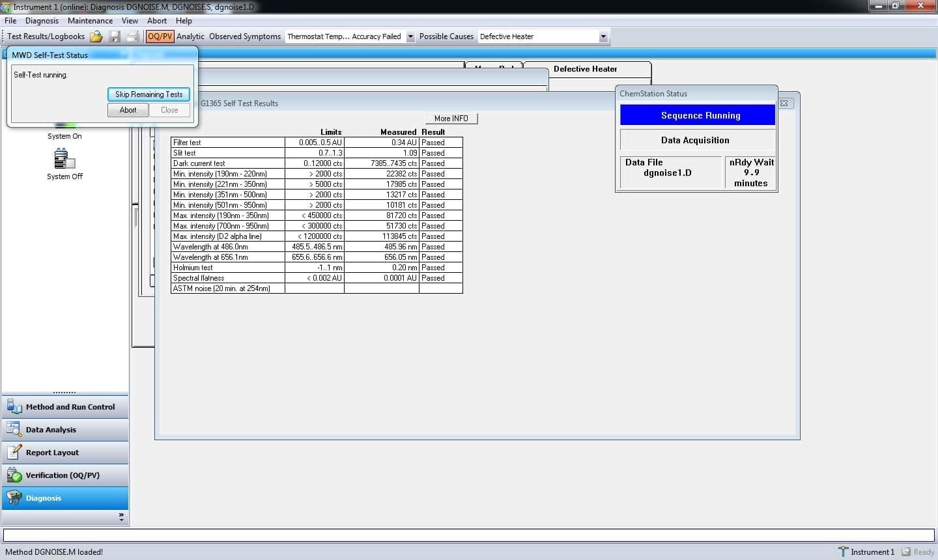This screenshot has height=560, width=938.
Task: Toggle the Analytic toolbar option
Action: [190, 36]
